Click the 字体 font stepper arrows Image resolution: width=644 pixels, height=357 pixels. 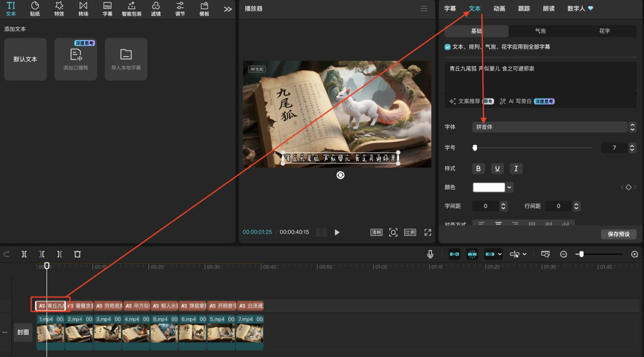633,127
